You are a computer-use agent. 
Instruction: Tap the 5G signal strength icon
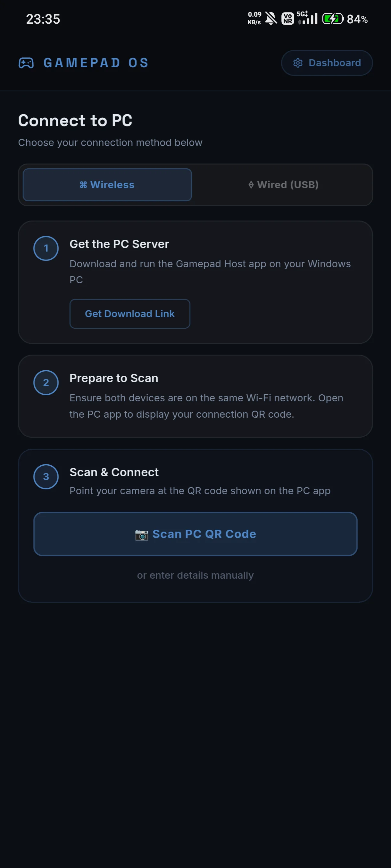(307, 18)
